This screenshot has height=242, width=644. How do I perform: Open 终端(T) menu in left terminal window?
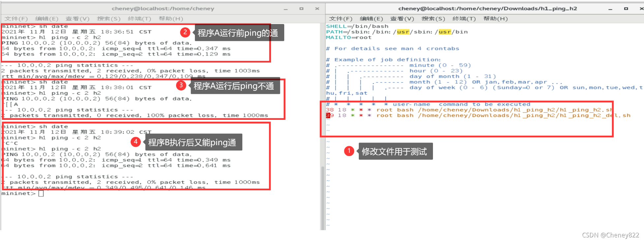tap(139, 19)
